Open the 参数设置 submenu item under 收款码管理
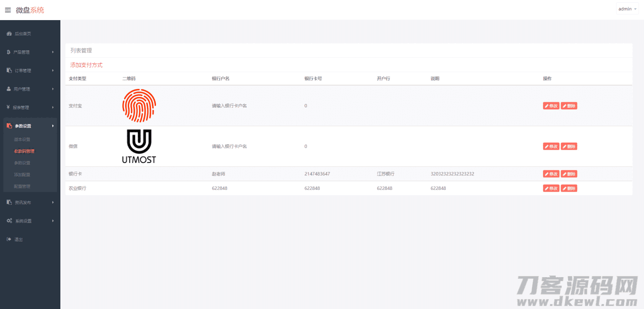 [x=22, y=163]
